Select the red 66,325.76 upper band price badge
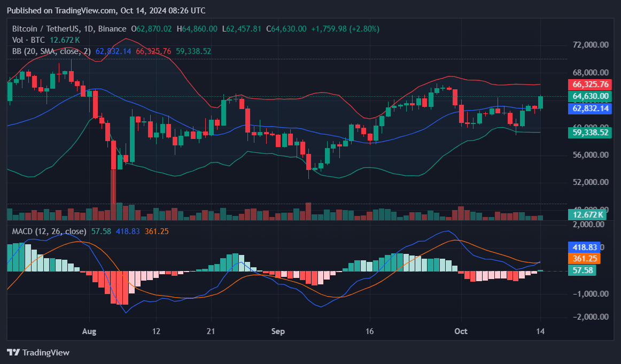This screenshot has height=364, width=621. [x=589, y=84]
